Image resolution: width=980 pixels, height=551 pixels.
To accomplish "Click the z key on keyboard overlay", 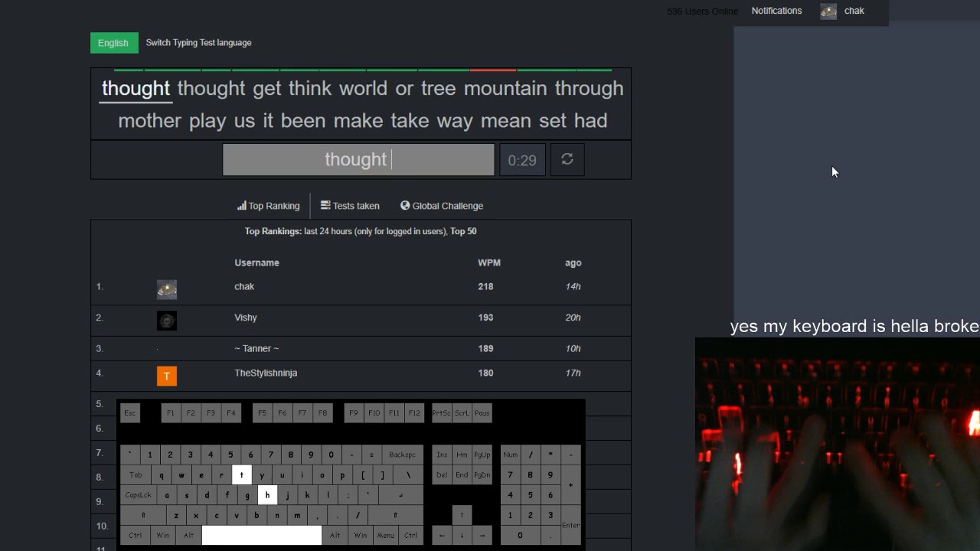I will (x=176, y=515).
